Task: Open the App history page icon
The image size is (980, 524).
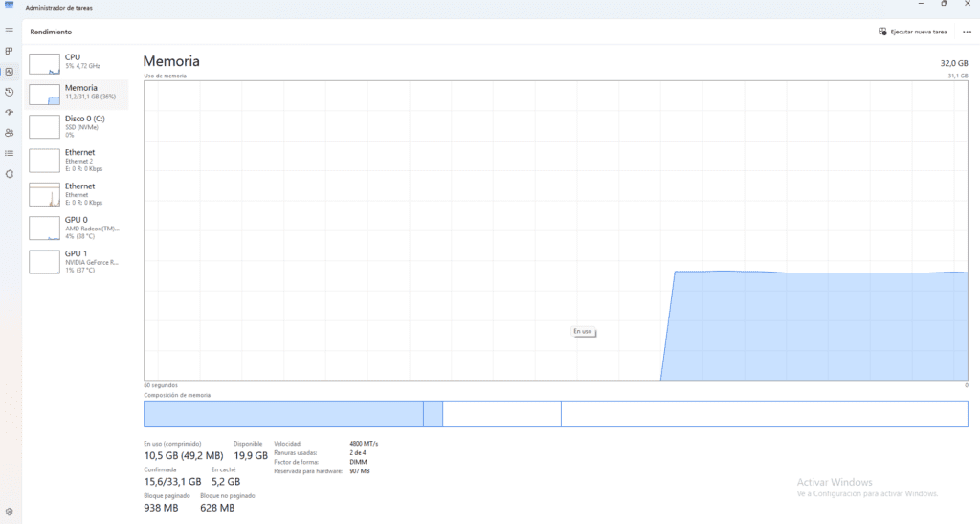Action: click(10, 92)
